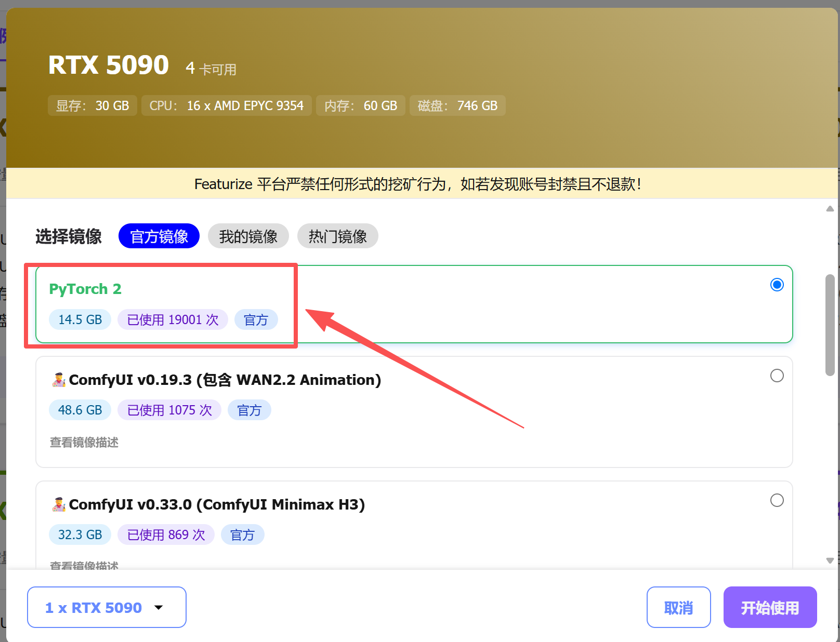
Task: Click the 官方 tag next to 已使用 869 次
Action: click(x=243, y=534)
